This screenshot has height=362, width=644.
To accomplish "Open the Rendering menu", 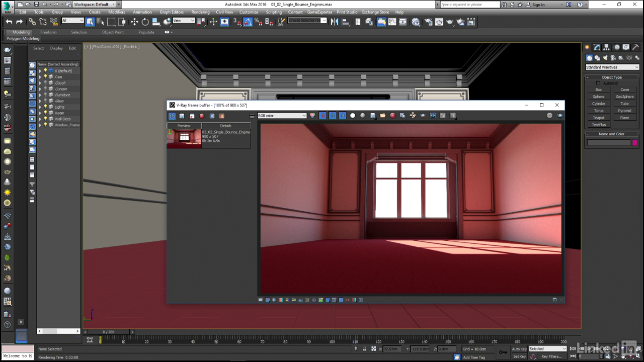I will coord(200,12).
